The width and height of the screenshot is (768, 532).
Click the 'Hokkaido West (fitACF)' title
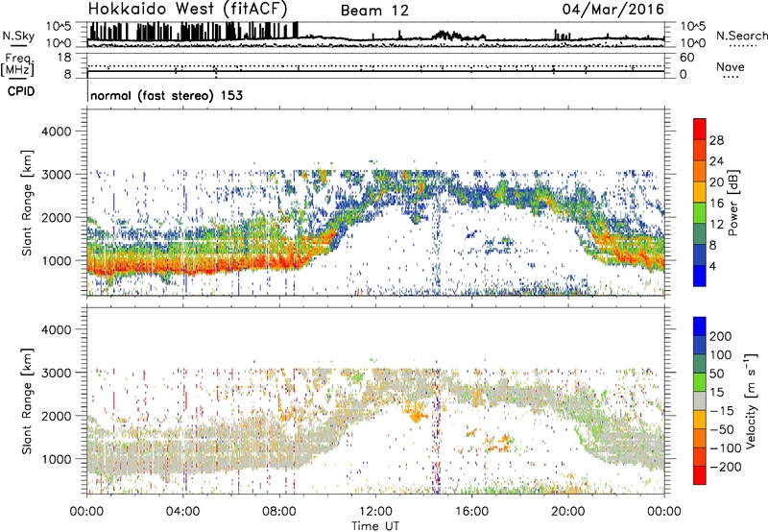coord(187,10)
